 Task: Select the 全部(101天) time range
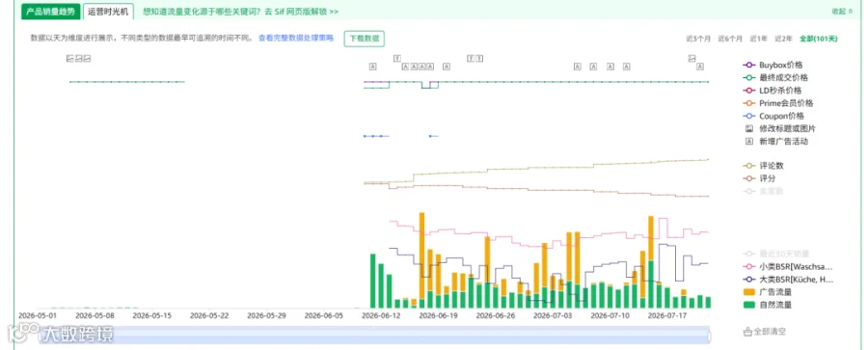point(819,39)
